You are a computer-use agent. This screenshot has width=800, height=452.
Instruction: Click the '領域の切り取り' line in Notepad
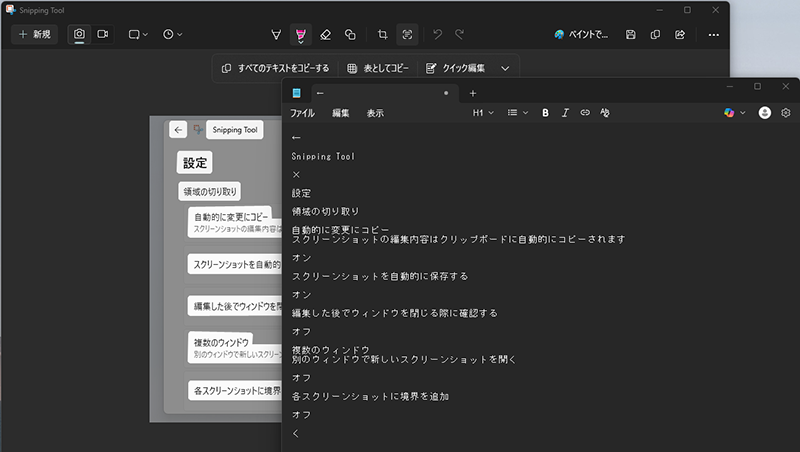coord(326,211)
